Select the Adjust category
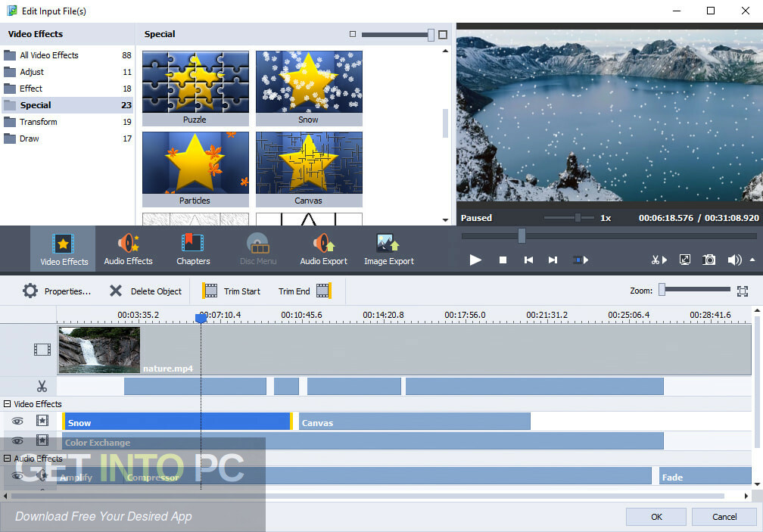This screenshot has height=532, width=763. [x=67, y=72]
